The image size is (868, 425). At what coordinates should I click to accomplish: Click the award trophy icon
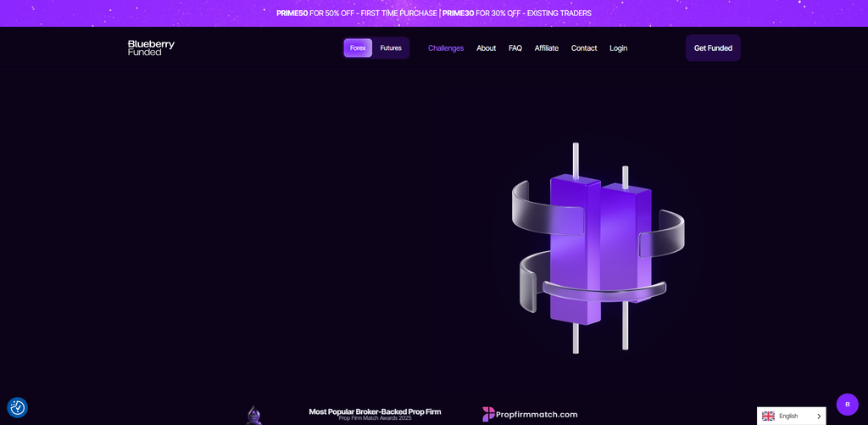pos(253,415)
